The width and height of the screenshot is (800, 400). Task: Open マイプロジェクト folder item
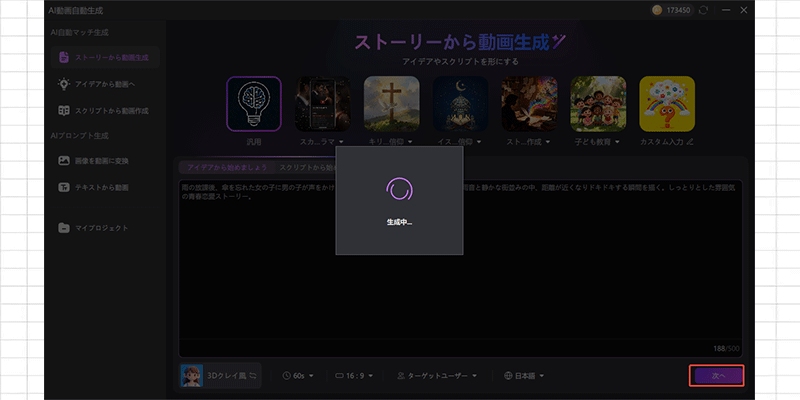pos(105,228)
